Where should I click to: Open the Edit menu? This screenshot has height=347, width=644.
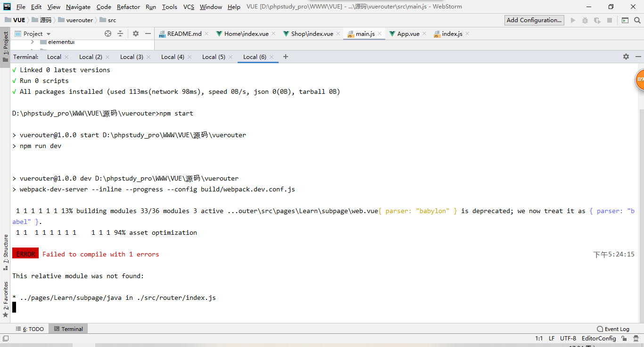click(x=36, y=7)
